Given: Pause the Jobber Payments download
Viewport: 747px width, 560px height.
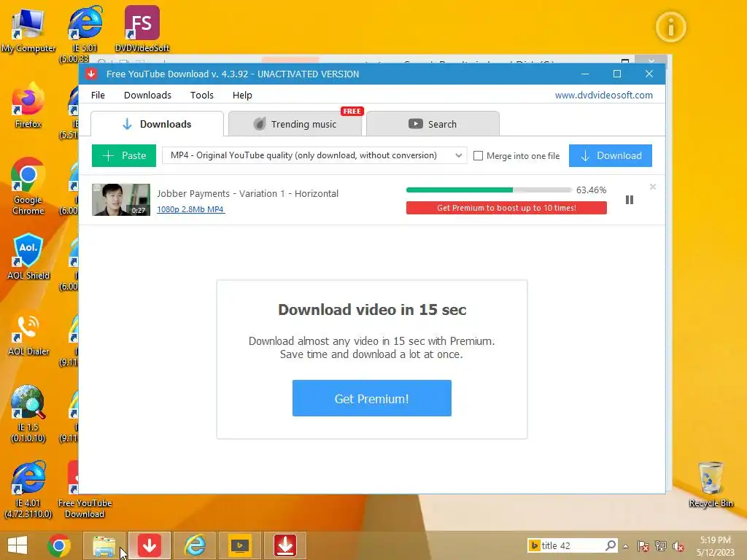Looking at the screenshot, I should click(630, 200).
